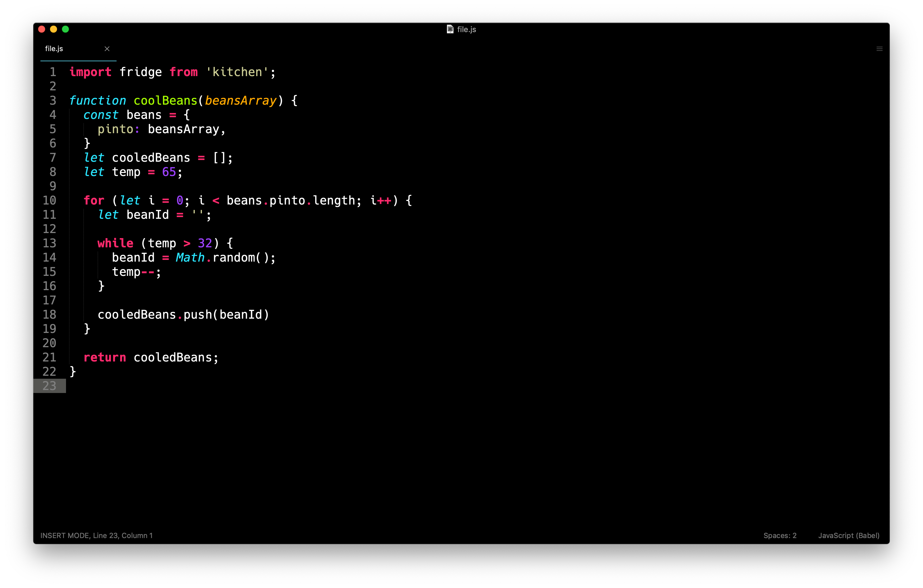The image size is (923, 588).
Task: Click line number 3 in the gutter
Action: 53,100
